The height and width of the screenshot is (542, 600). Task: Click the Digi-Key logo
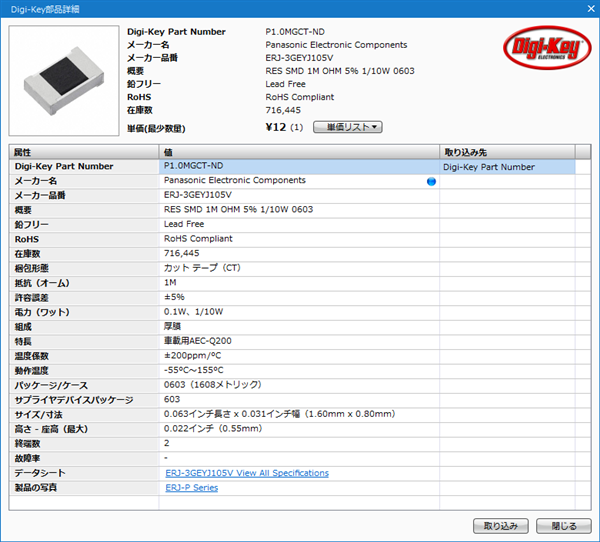pyautogui.click(x=547, y=48)
